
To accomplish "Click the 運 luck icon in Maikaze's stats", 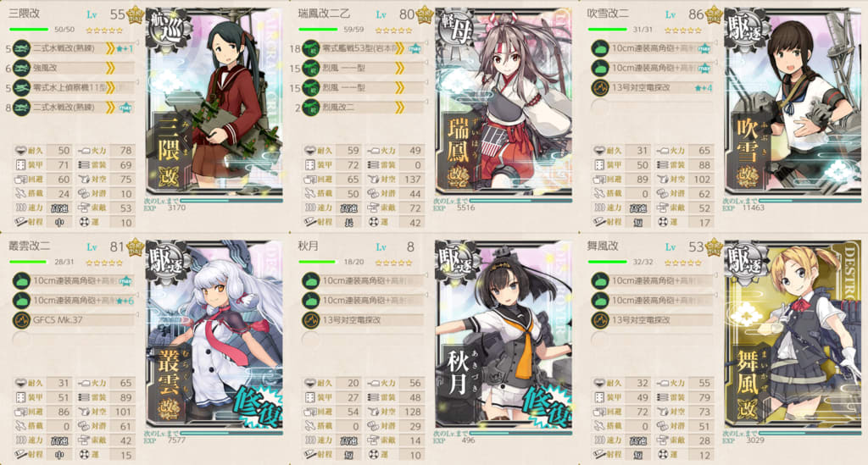I will [663, 455].
